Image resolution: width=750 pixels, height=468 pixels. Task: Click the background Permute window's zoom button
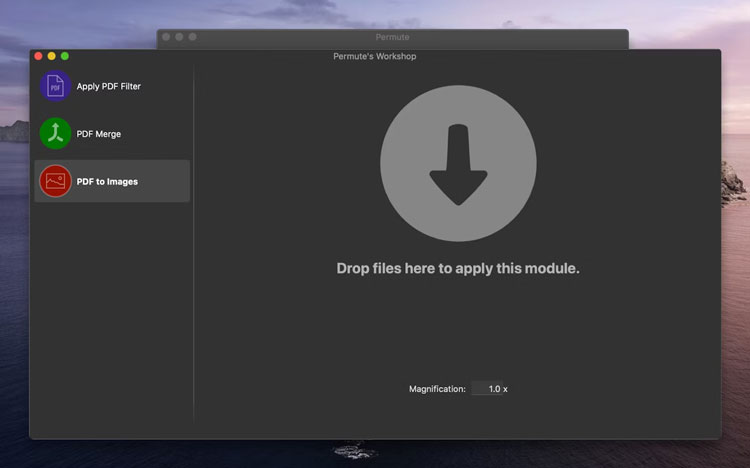(x=192, y=37)
